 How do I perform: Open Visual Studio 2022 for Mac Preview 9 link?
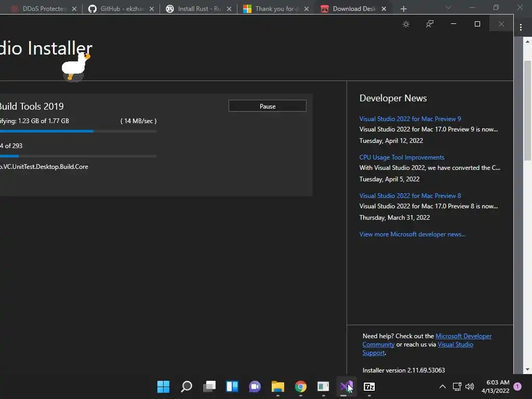point(410,119)
